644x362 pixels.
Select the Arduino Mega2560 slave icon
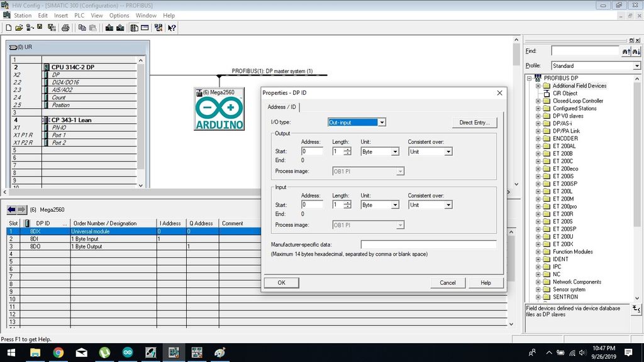tap(219, 109)
